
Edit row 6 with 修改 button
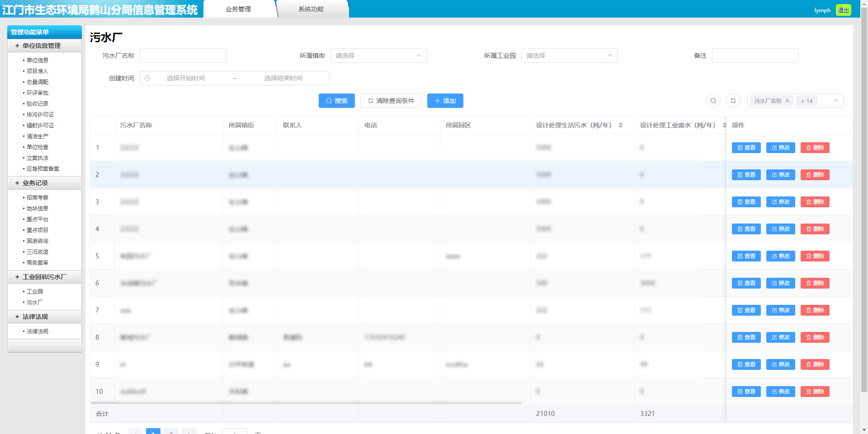(781, 283)
